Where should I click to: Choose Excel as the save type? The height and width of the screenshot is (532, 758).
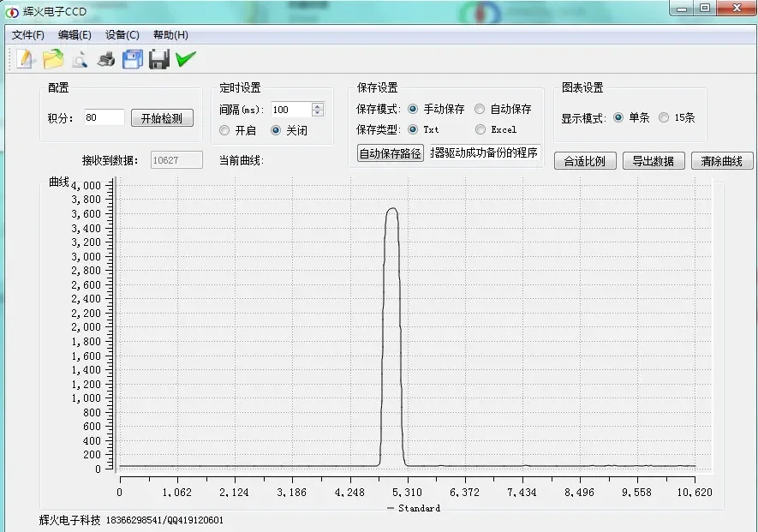480,129
